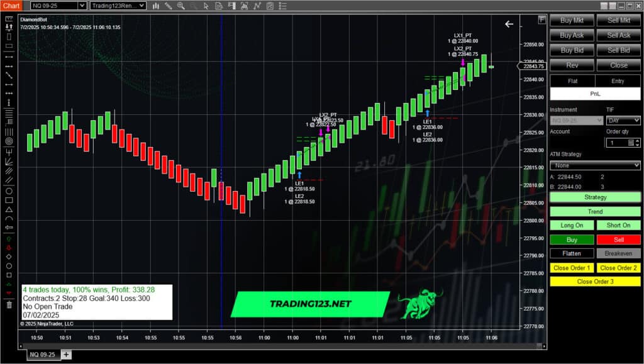Click the F fixed-scale box on chart
Screen dimensions: 644x364
click(541, 19)
